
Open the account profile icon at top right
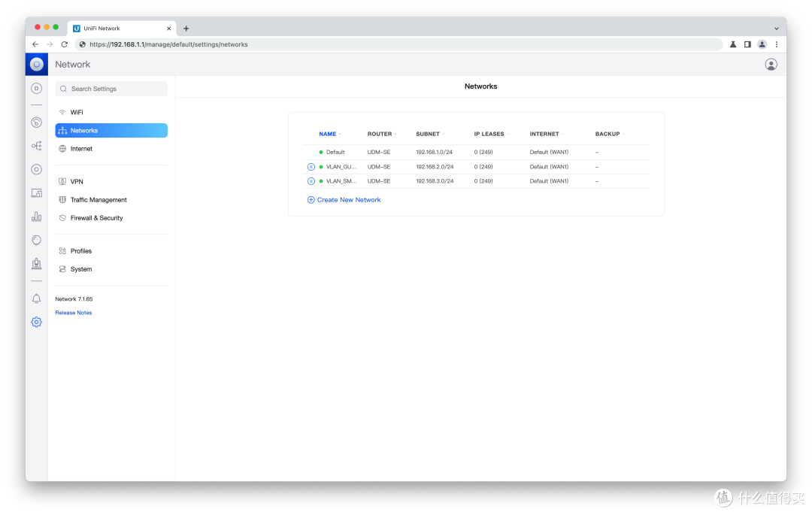(x=771, y=64)
